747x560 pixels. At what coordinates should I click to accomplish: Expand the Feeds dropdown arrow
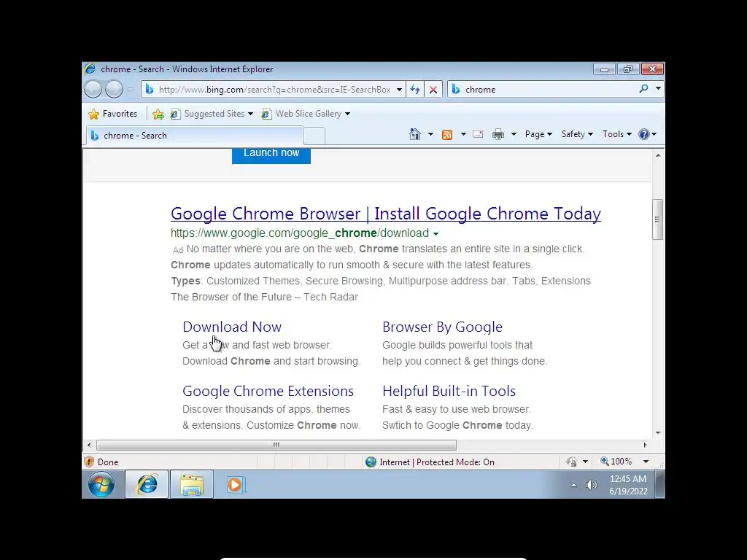click(x=463, y=134)
